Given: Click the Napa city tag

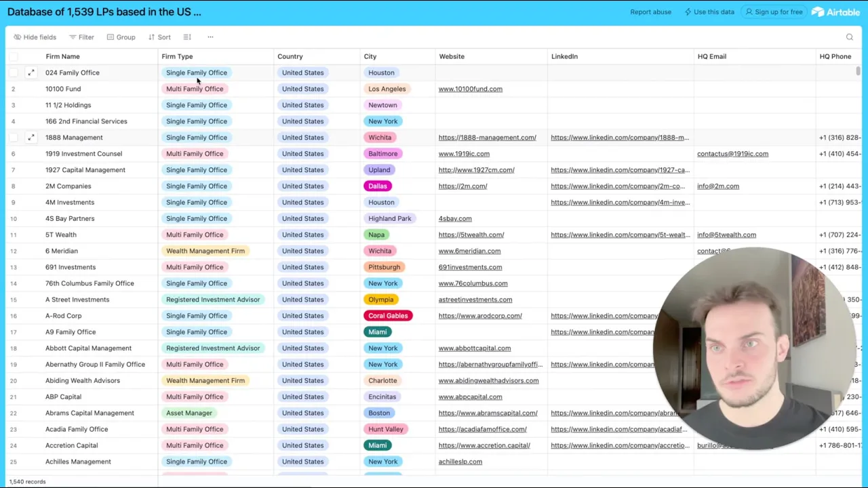Looking at the screenshot, I should pos(376,235).
